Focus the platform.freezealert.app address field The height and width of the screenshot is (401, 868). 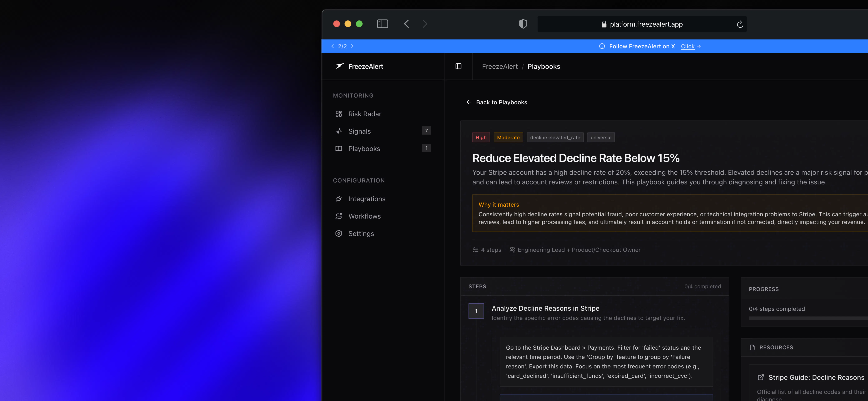642,24
